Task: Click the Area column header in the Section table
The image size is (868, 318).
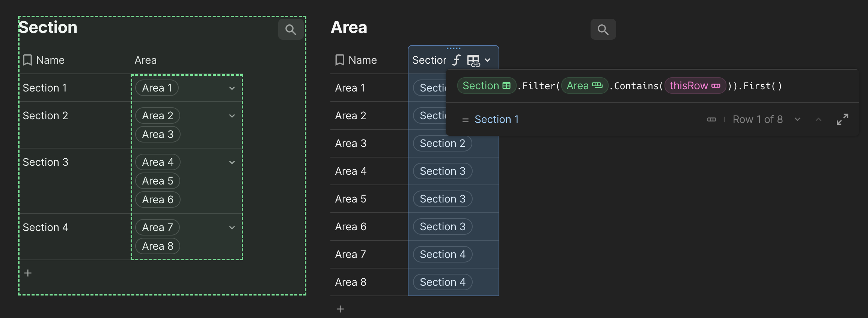Action: click(x=146, y=60)
